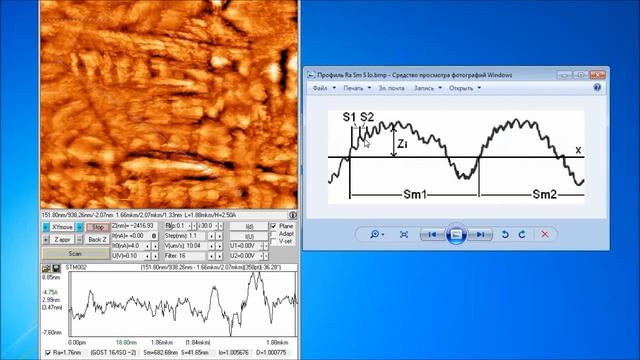Open help icon in photo viewer
The image size is (640, 360).
pyautogui.click(x=597, y=87)
